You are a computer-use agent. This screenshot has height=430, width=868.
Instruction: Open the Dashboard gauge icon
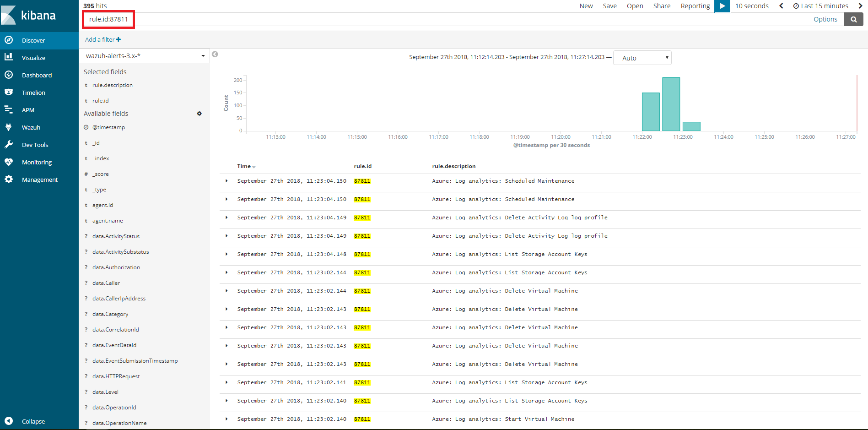coord(9,75)
